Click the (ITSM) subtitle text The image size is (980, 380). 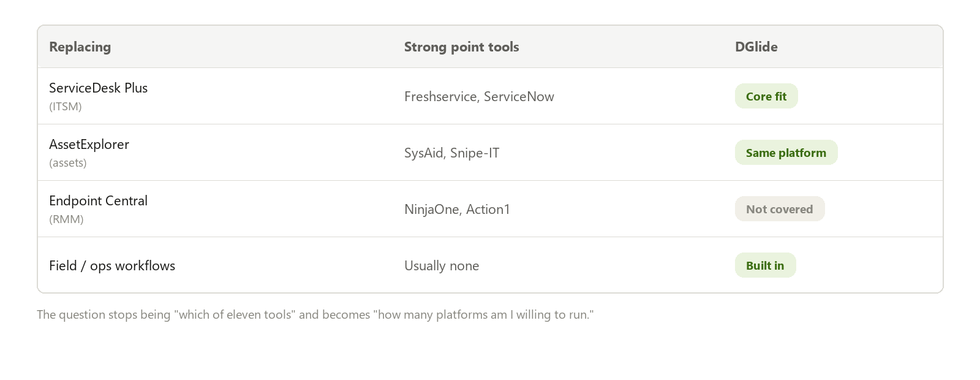[x=66, y=107]
